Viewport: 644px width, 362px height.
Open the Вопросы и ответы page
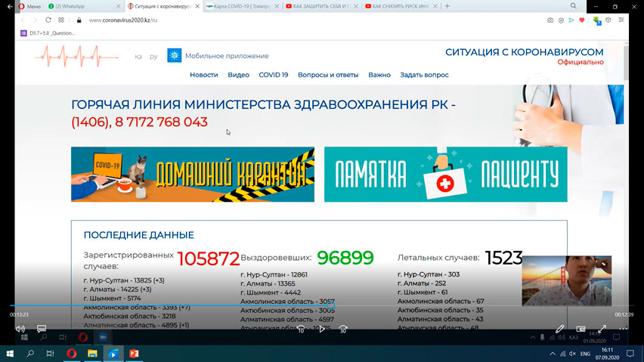(x=328, y=75)
